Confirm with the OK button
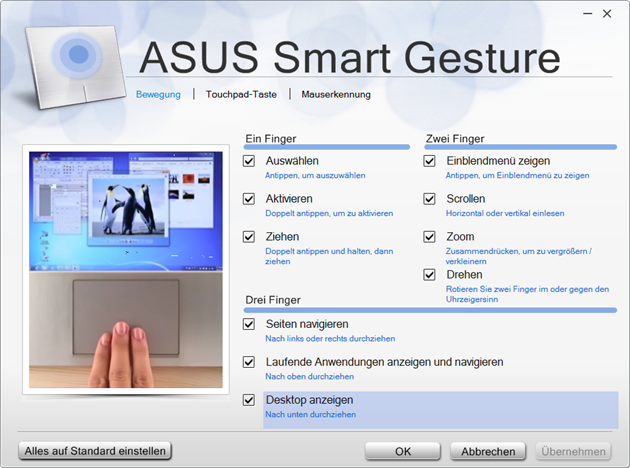The width and height of the screenshot is (630, 468). pos(403,451)
